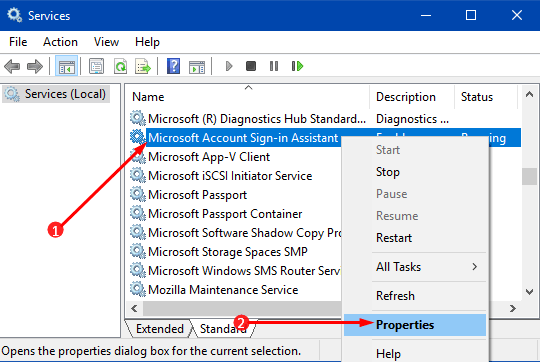Select Microsoft Storage Spaces SMP service name
This screenshot has width=540, height=362.
(x=228, y=252)
